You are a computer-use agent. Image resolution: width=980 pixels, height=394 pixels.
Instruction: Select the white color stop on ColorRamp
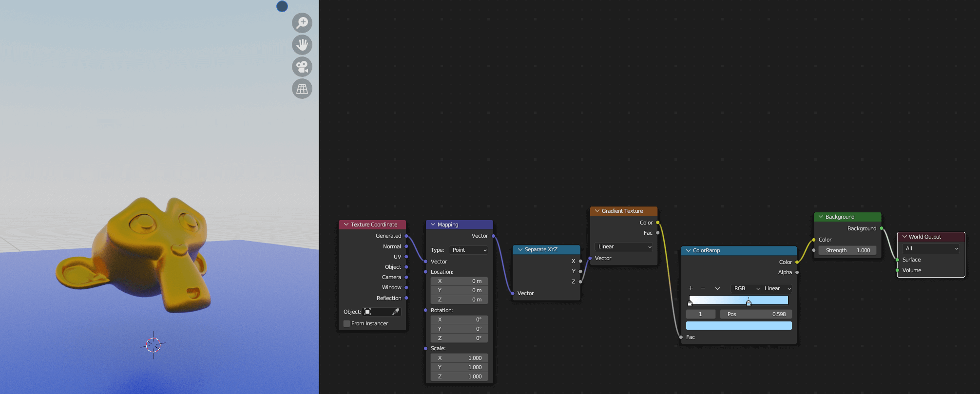point(690,303)
